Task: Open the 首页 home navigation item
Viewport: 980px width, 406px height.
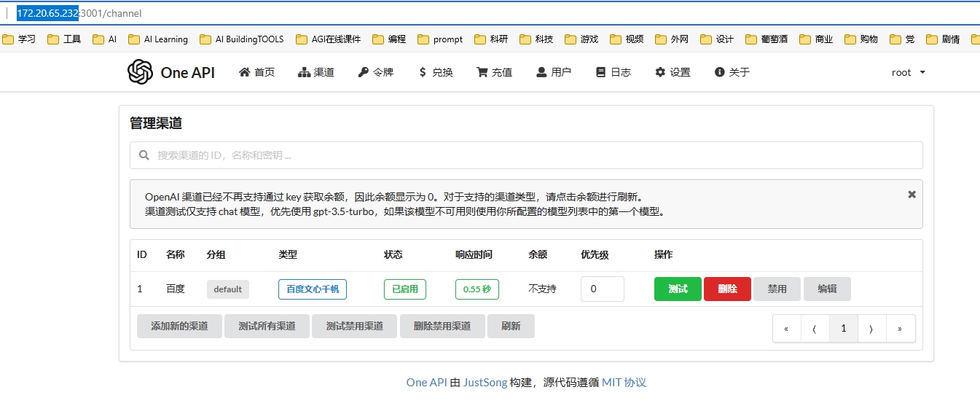Action: [x=256, y=72]
